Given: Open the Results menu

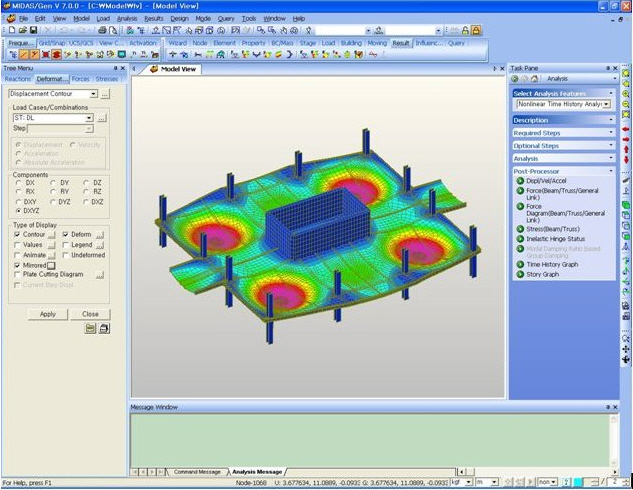Looking at the screenshot, I should click(x=153, y=19).
